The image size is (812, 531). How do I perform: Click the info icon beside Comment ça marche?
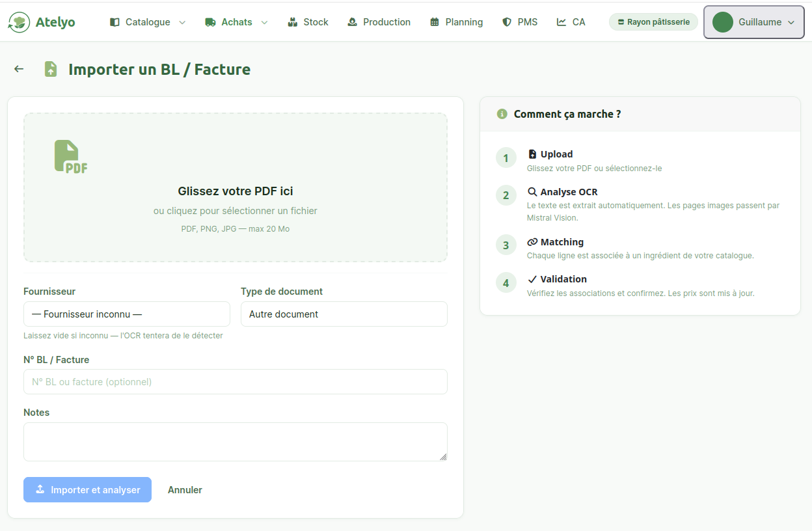point(502,114)
